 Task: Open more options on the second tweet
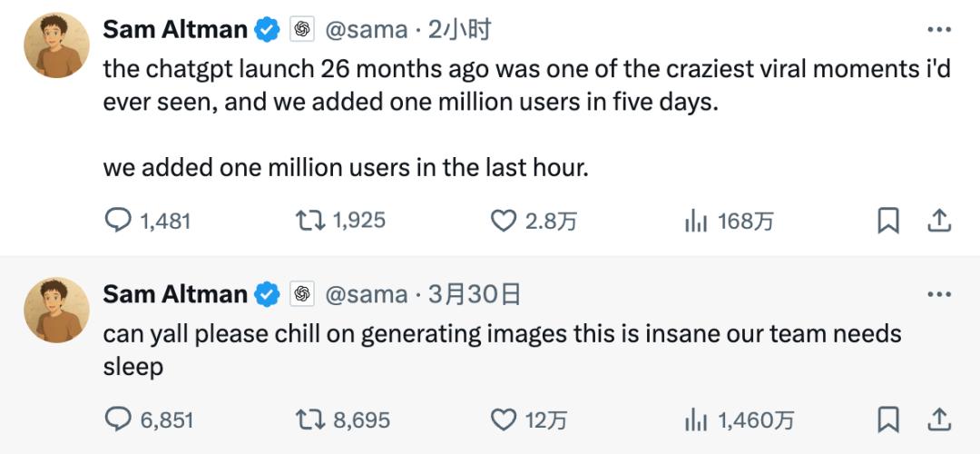click(938, 294)
